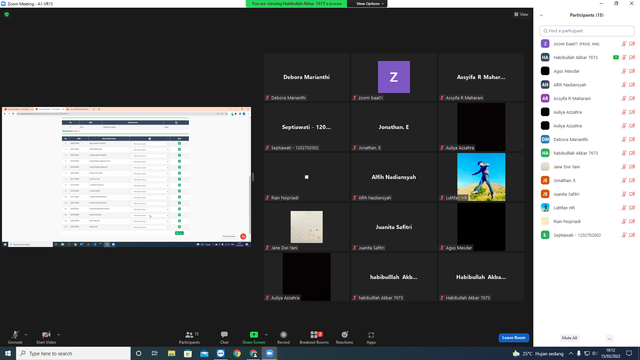Viewport: 640px width, 360px height.
Task: Click Luthfan HR video tile with jumping photo
Action: point(481,177)
